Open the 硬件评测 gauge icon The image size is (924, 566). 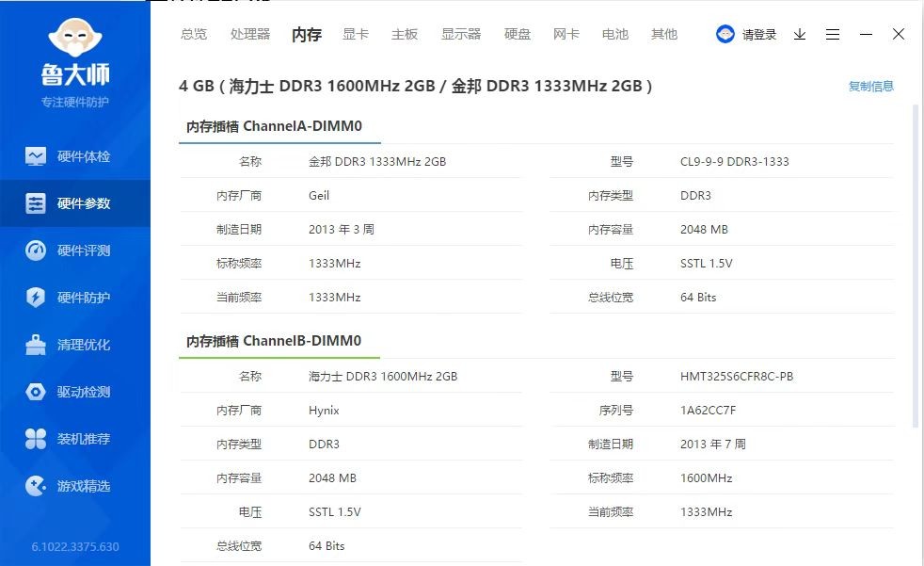tap(36, 251)
